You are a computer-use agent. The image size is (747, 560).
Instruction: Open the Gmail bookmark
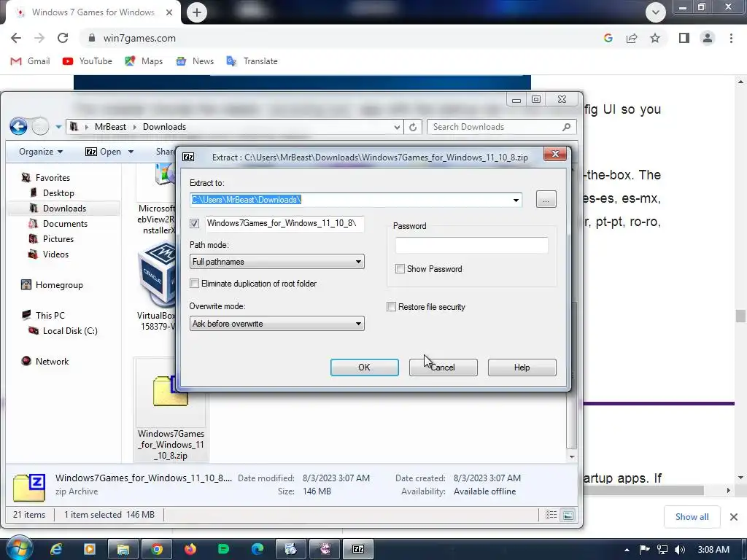(x=31, y=61)
